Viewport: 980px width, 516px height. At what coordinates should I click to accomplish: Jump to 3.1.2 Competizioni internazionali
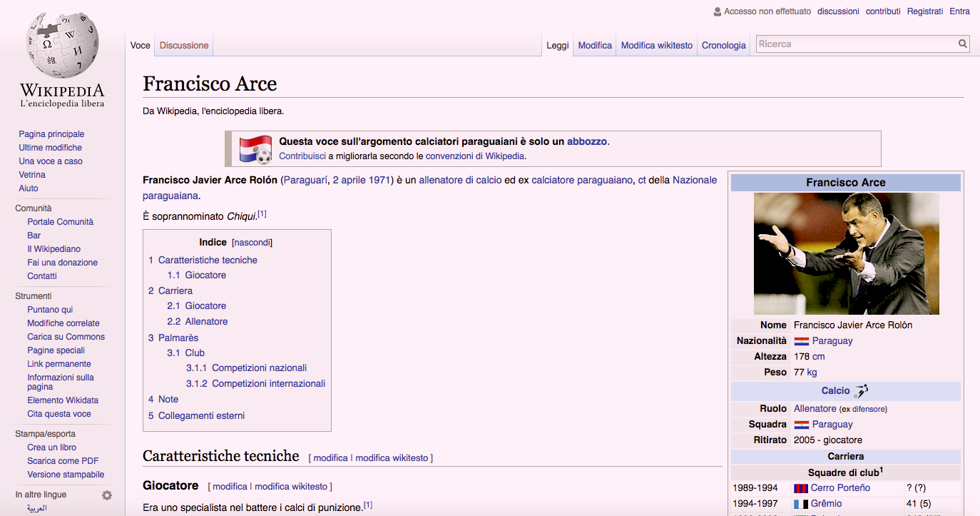pos(255,384)
